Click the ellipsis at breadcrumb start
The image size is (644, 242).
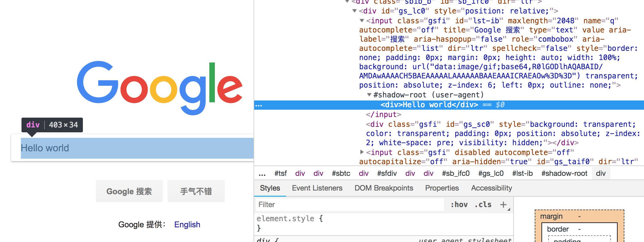tap(262, 174)
